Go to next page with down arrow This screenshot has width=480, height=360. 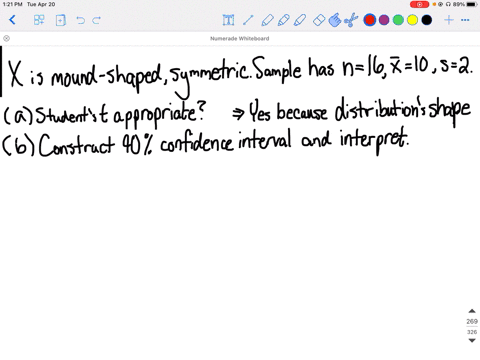coord(472,340)
